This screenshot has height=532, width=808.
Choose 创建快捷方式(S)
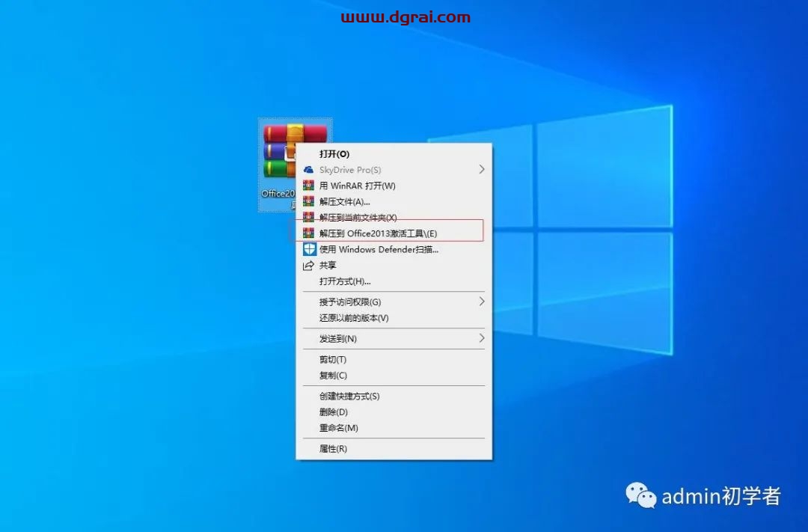click(x=394, y=396)
